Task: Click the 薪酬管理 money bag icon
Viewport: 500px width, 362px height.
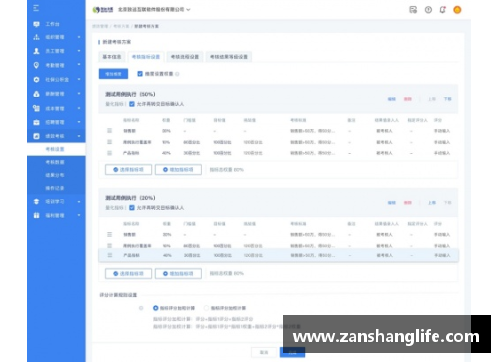Action: [36, 94]
